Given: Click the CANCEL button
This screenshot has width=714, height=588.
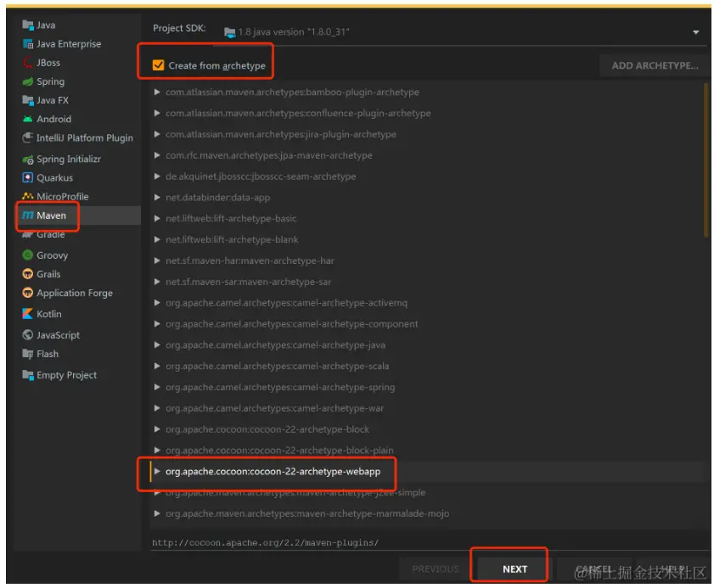Looking at the screenshot, I should (593, 568).
